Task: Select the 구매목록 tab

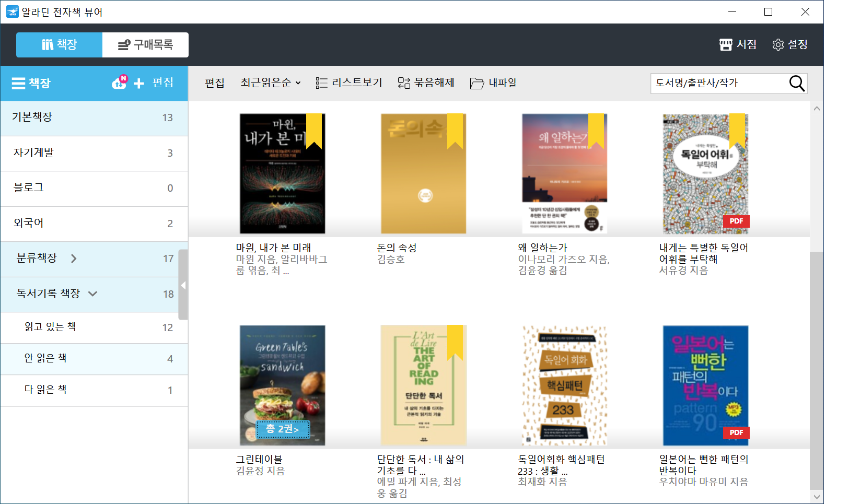Action: click(x=145, y=45)
